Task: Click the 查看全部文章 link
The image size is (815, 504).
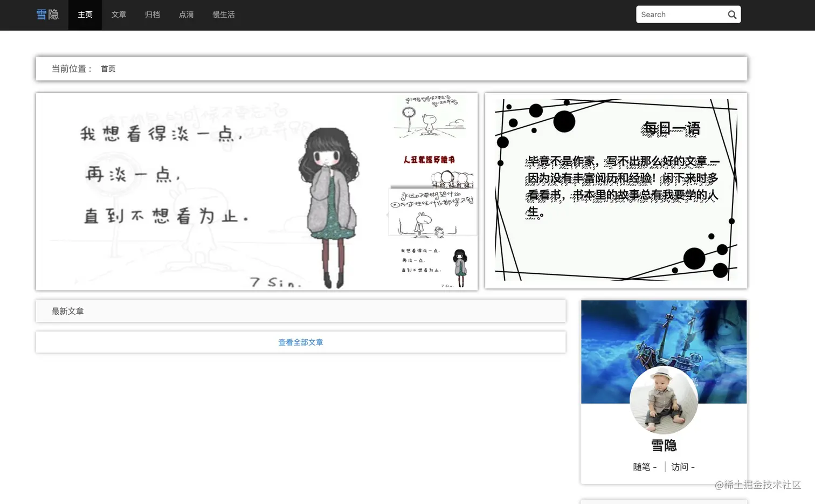Action: (300, 342)
